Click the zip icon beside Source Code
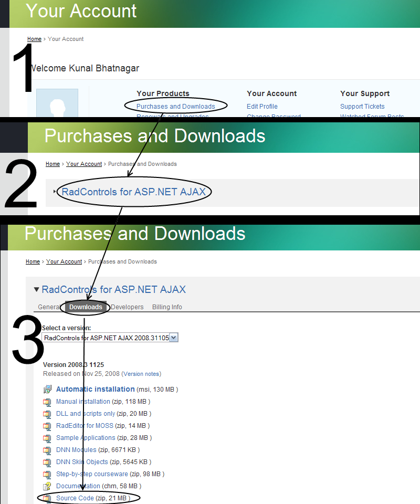This screenshot has height=504, width=420. coord(47,499)
